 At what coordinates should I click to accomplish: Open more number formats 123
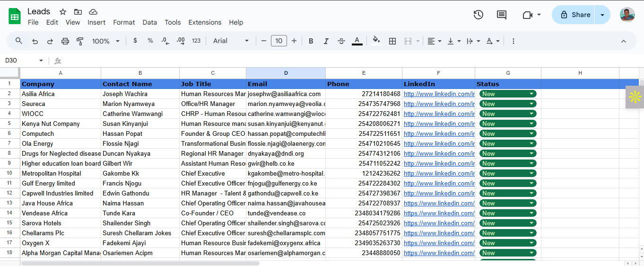(x=196, y=41)
